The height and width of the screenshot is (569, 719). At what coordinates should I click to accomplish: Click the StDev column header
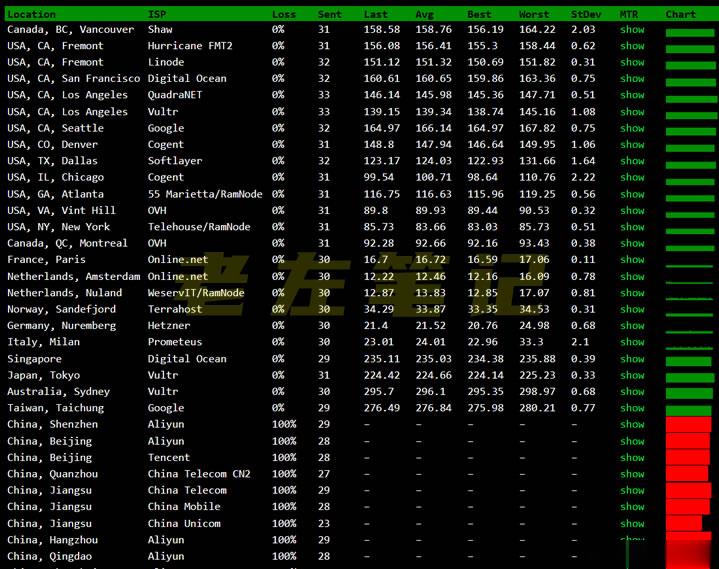586,14
